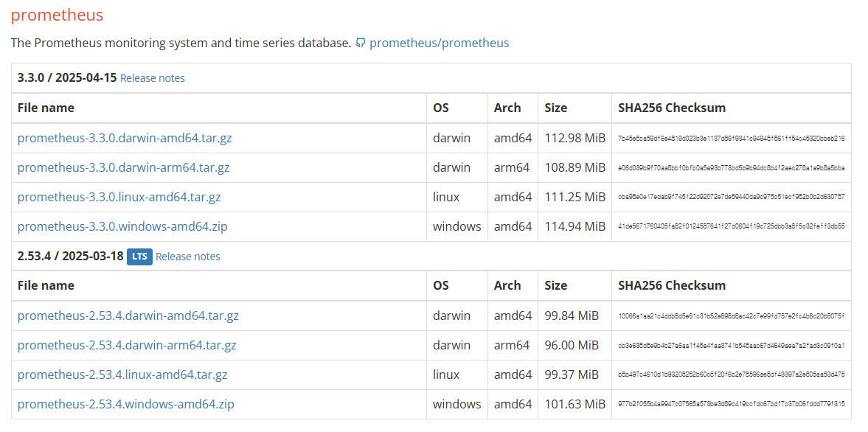Click the checksum for prometheus-2.53.4.linux-amd64.tar.gz
Viewport: 868px width, 432px height.
pos(732,375)
